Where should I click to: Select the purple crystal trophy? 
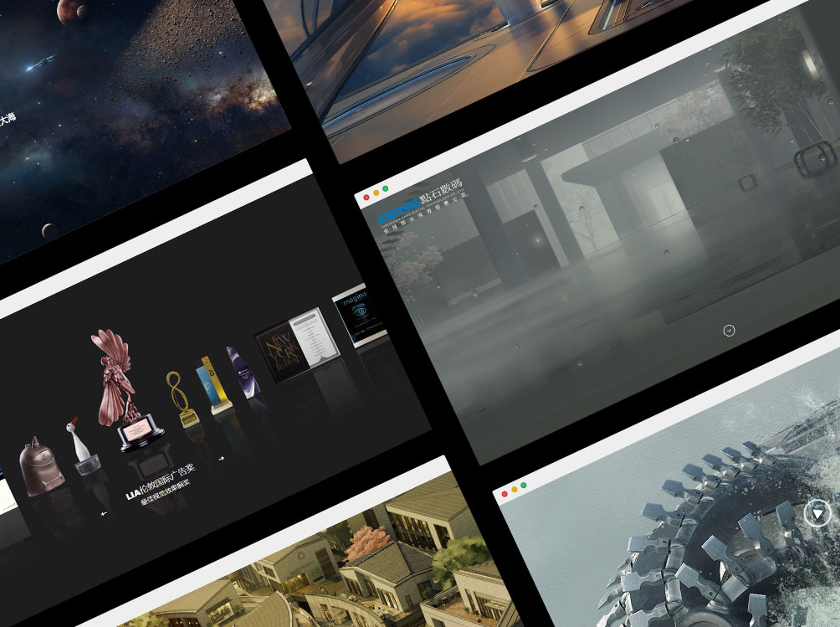pyautogui.click(x=239, y=373)
